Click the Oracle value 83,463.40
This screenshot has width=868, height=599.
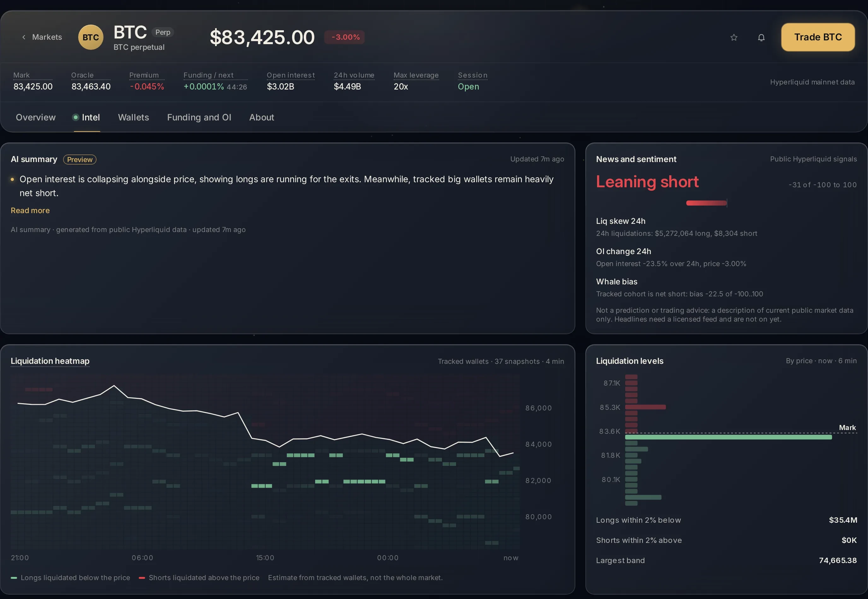pos(91,87)
